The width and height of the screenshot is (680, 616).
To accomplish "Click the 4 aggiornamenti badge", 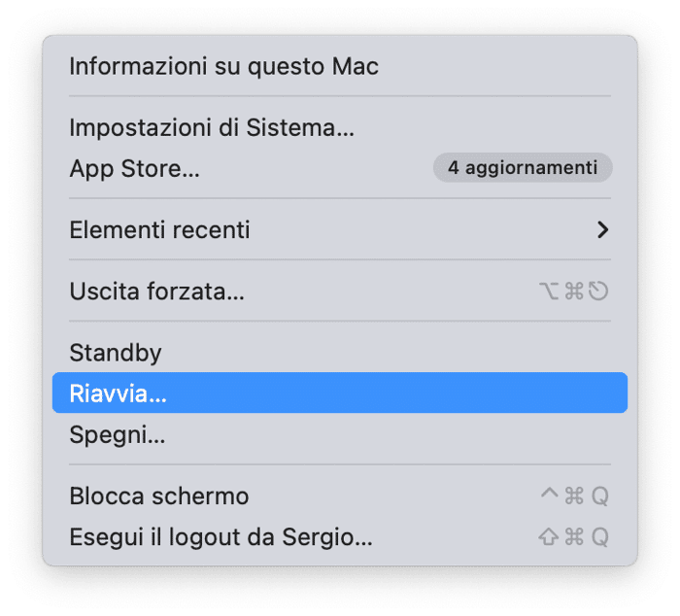I will [x=523, y=168].
